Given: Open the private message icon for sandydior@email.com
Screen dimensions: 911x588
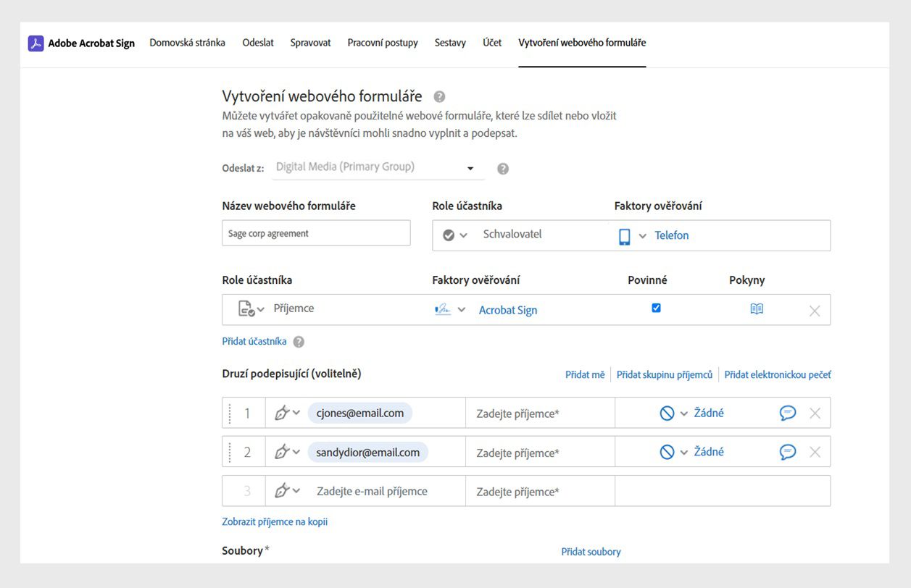Looking at the screenshot, I should point(788,452).
